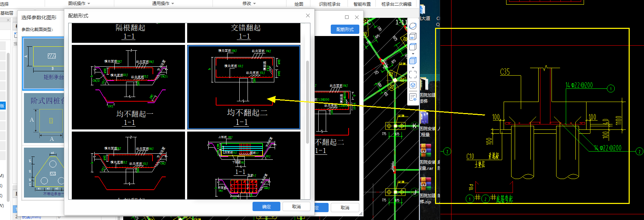644x220 pixels.
Task: Click the dashed-box cube icon
Action: click(413, 85)
